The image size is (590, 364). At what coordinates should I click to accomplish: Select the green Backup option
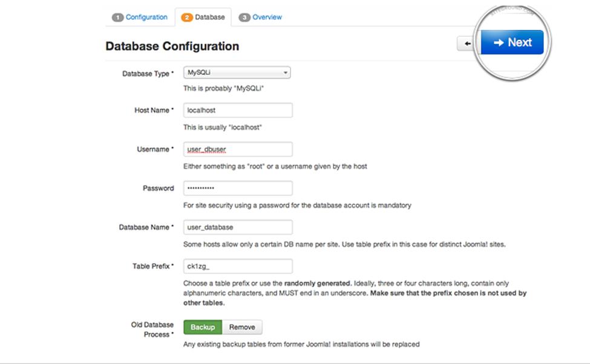(x=203, y=327)
